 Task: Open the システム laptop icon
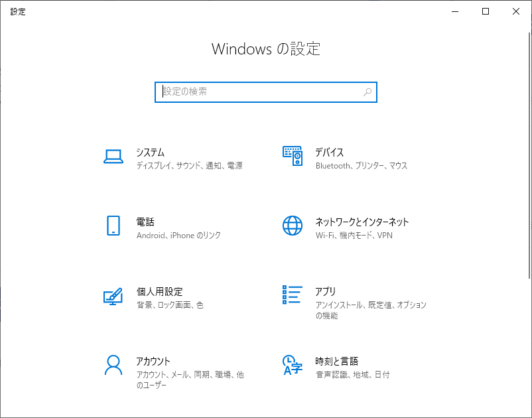[x=113, y=157]
